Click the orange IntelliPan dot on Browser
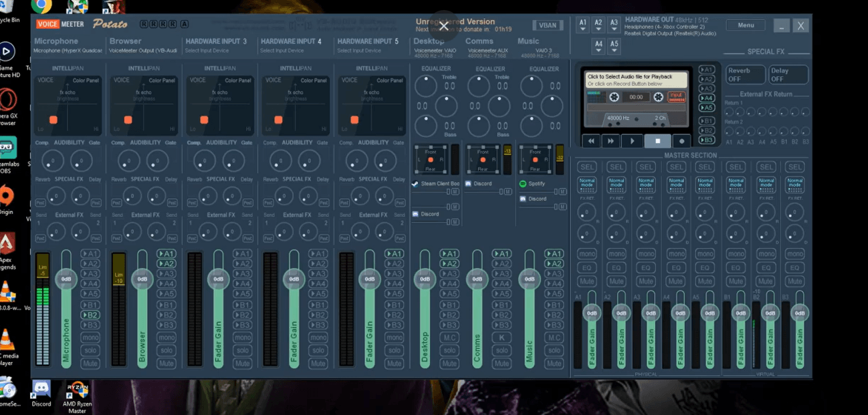Viewport: 868px width, 415px height. pos(128,120)
